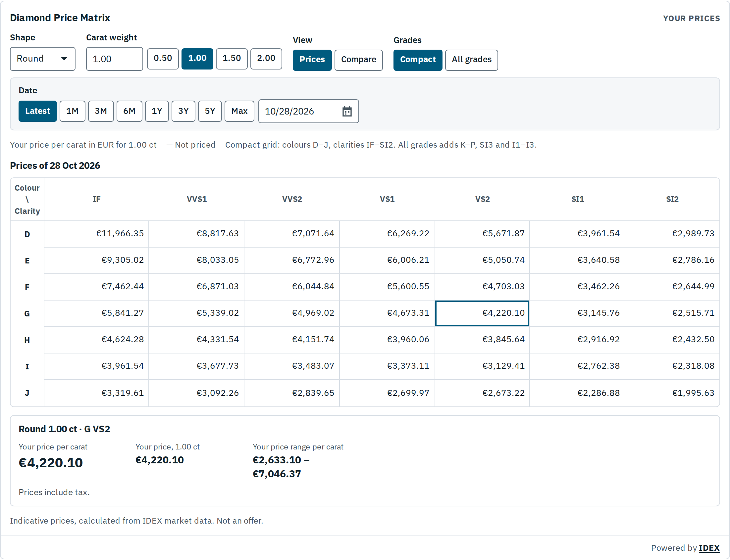Click the Carat weight input field
The width and height of the screenshot is (730, 560).
[114, 59]
